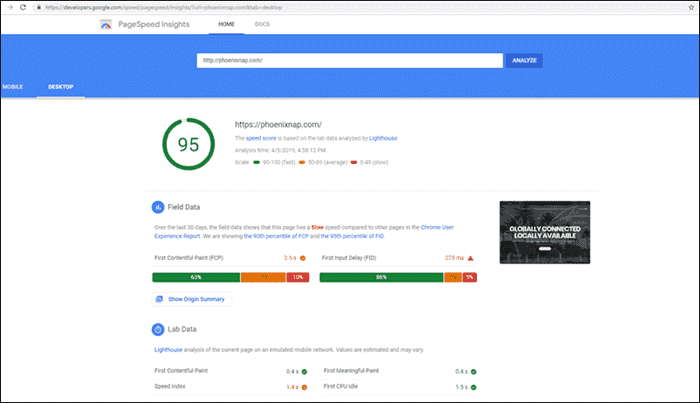Click the URL input field with phoenixnap.com

tap(350, 60)
